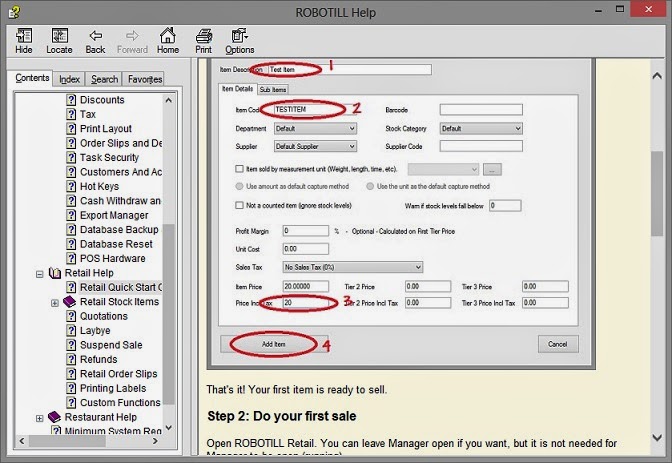This screenshot has height=463, width=672.
Task: Open the POS Hardware topic
Action: pyautogui.click(x=112, y=259)
